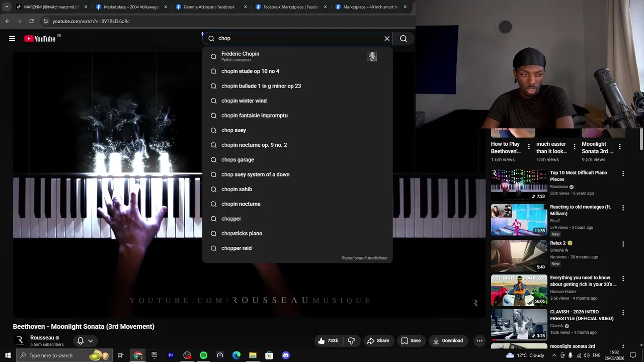The image size is (644, 362).
Task: Click the volume speaker tray icon
Action: coord(587,355)
